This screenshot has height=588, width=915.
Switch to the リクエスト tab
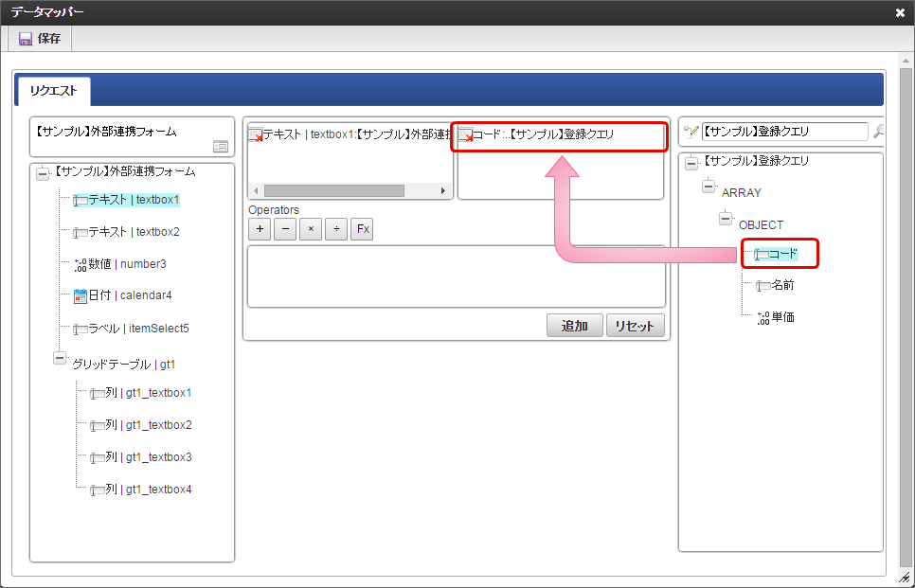click(53, 90)
